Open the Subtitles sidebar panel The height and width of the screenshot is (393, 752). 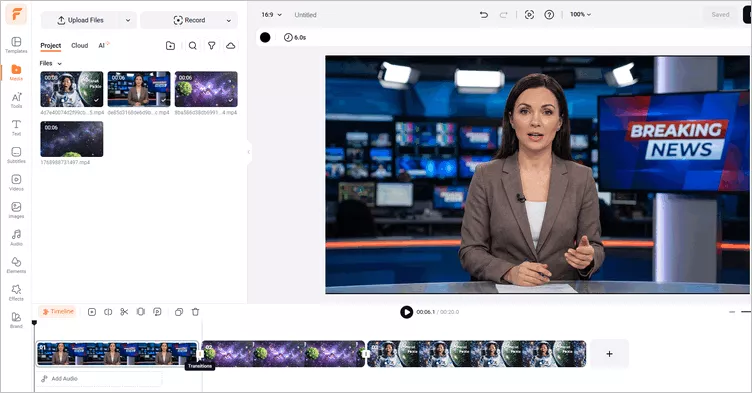tap(16, 155)
